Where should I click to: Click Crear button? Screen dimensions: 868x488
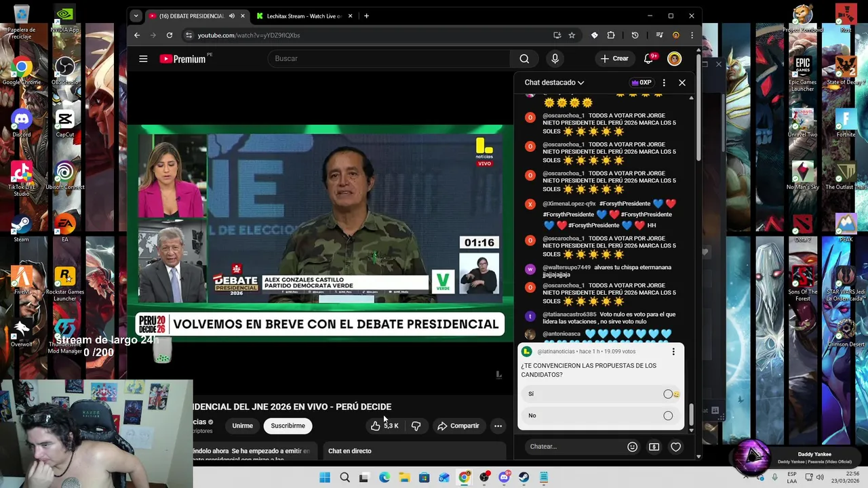[x=614, y=59]
